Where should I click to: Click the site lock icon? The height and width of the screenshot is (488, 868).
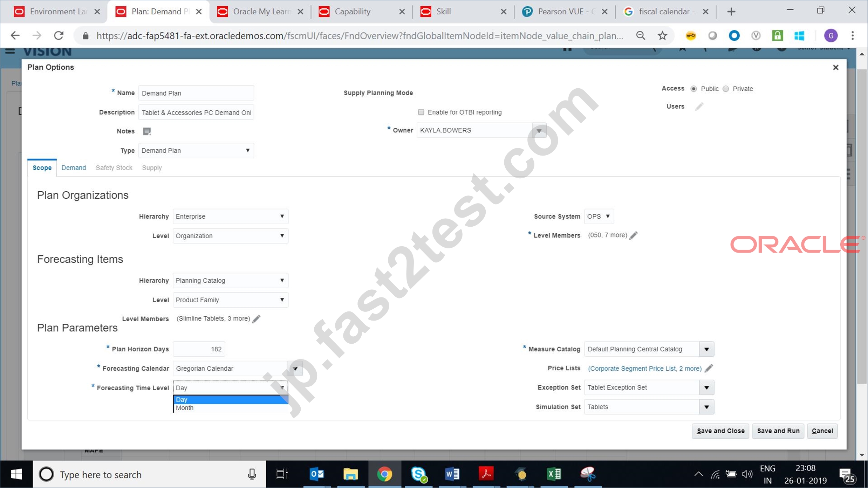point(85,35)
